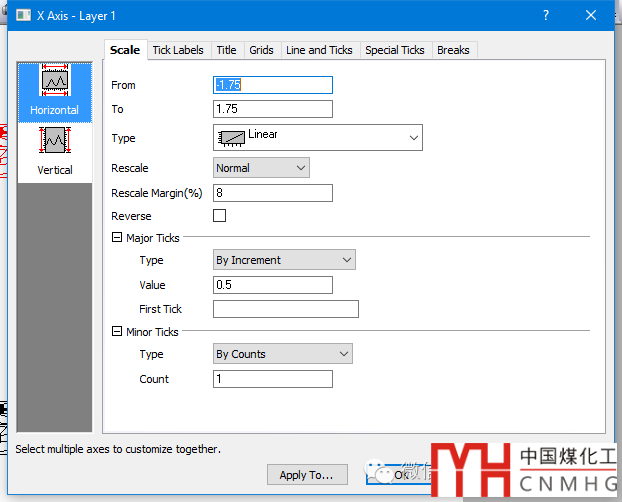Click the Rescale Margin(%) input field
This screenshot has width=622, height=502.
[x=273, y=193]
